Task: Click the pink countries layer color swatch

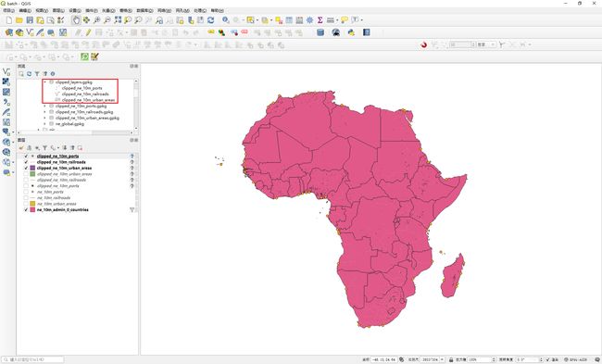Action: click(32, 210)
